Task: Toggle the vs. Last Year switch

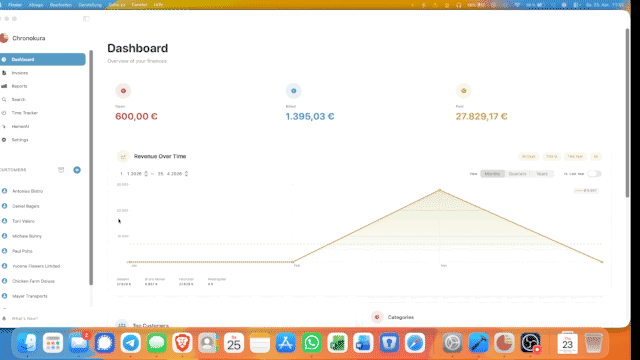Action: (594, 174)
